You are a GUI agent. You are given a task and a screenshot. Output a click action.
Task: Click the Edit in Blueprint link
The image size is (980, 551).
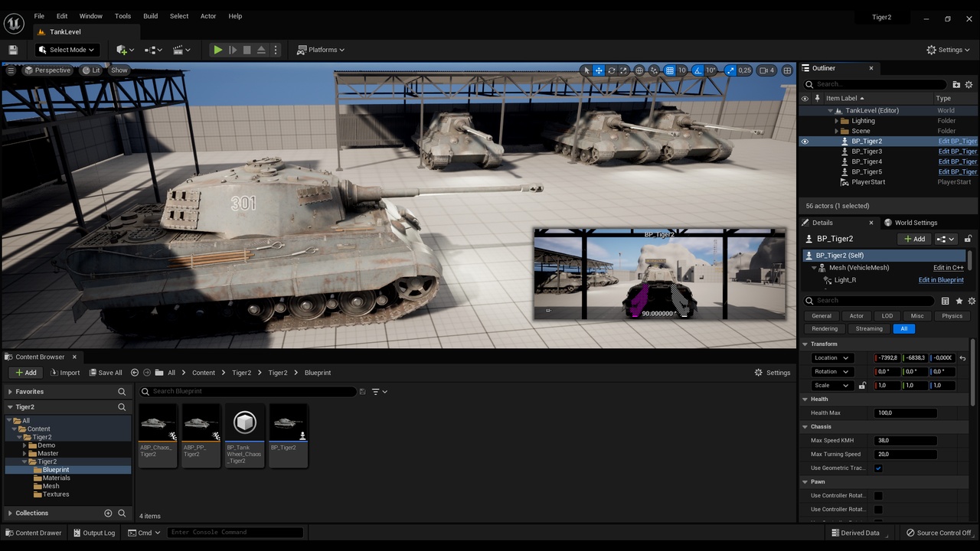click(941, 280)
